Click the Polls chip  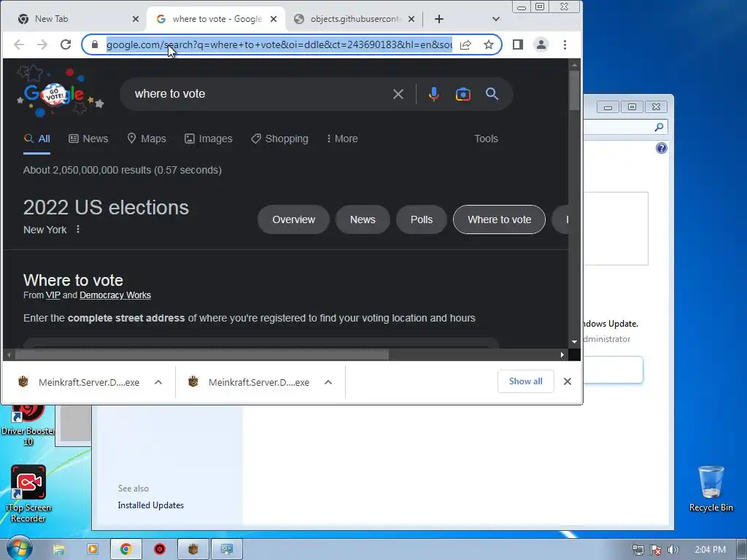tap(422, 219)
